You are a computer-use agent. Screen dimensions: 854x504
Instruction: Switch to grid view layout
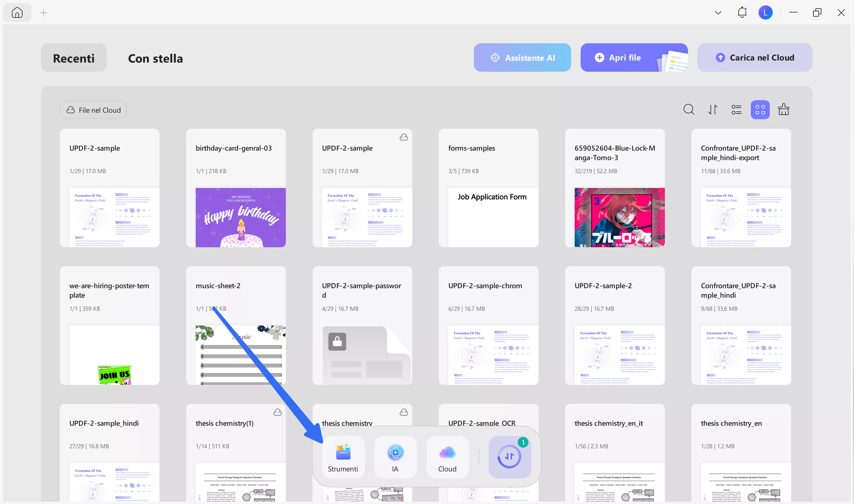[760, 110]
